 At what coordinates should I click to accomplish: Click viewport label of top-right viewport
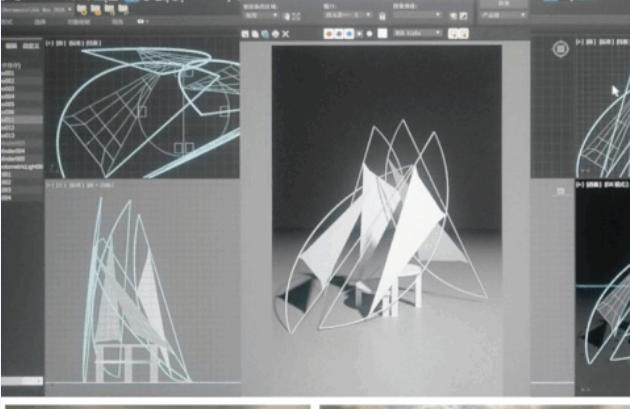pos(589,42)
